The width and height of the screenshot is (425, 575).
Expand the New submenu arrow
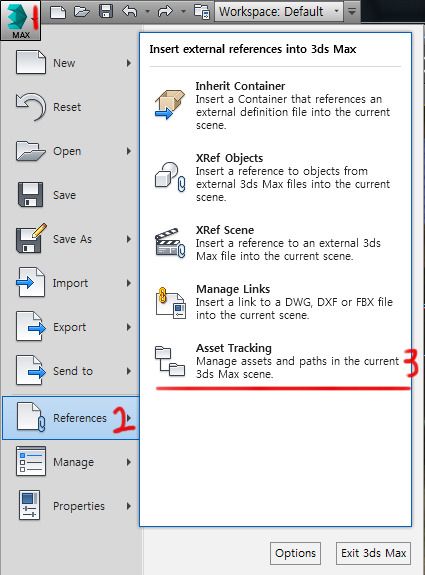pos(129,63)
